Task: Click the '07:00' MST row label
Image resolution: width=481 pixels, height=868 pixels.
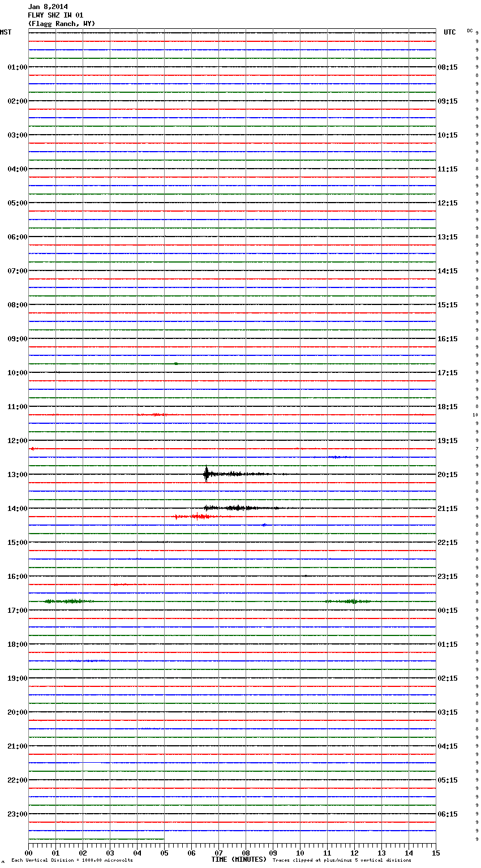Action: click(18, 271)
